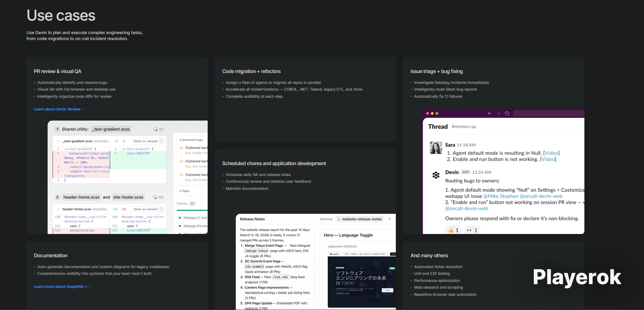Click the green Checks progress bar

click(x=192, y=210)
